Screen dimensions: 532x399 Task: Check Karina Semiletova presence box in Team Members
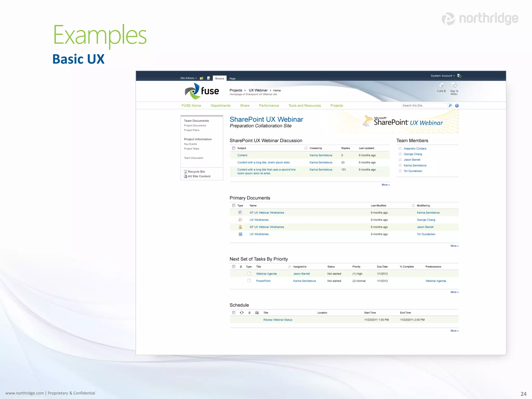400,165
